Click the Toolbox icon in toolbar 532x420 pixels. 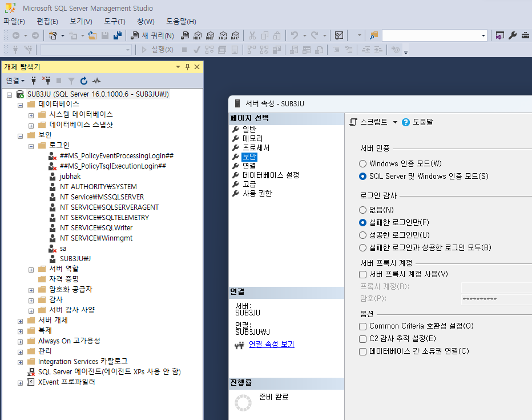coord(525,35)
